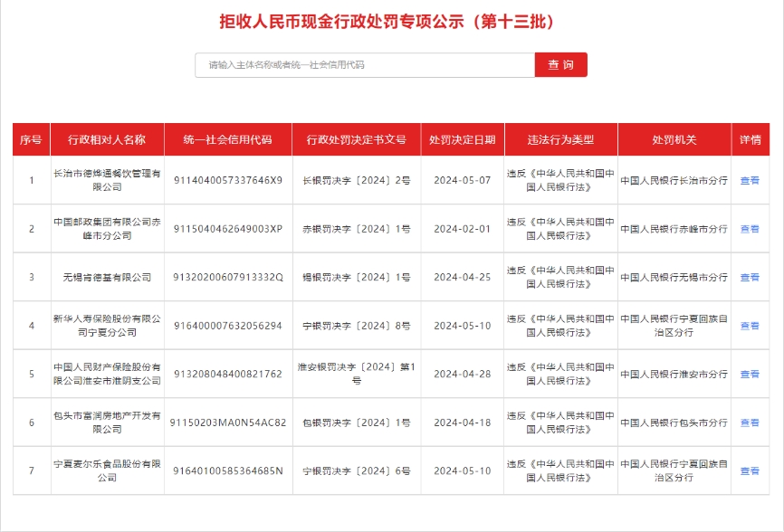
Task: Click authority 中国人民银行长治市分行
Action: pos(674,180)
